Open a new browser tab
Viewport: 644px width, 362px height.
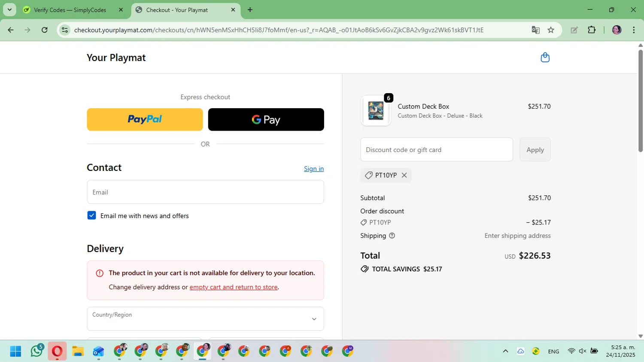tap(250, 9)
